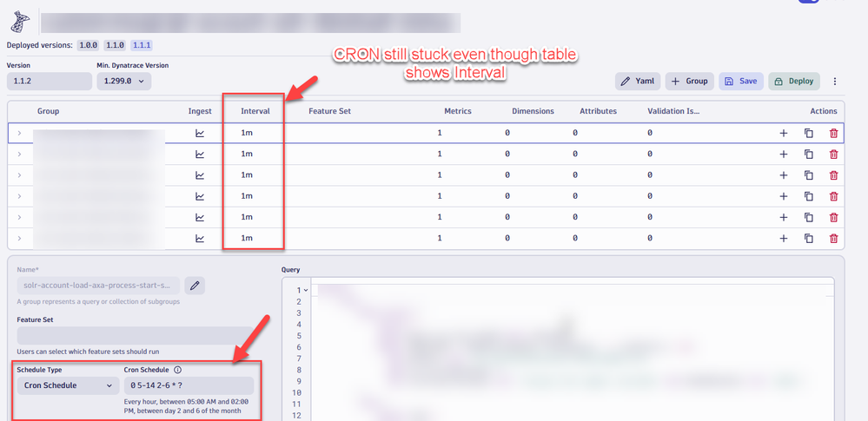Expand the first group row chevron

(x=20, y=133)
